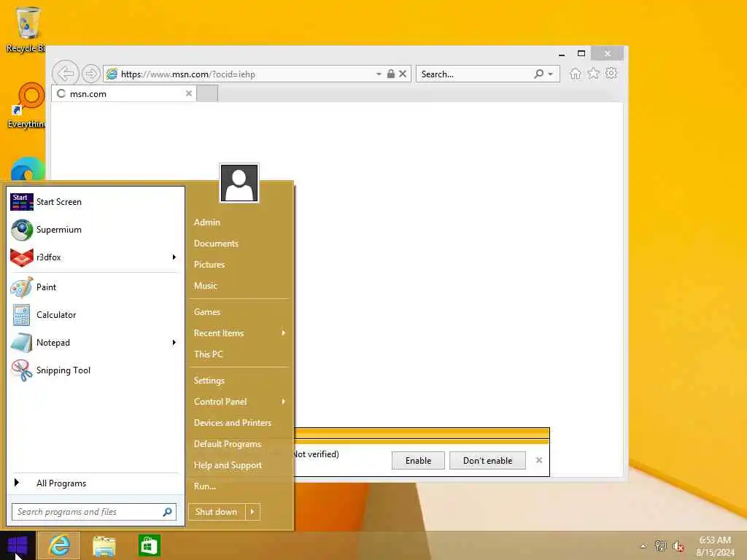Open Music from start menu
This screenshot has width=747, height=560.
(x=205, y=286)
